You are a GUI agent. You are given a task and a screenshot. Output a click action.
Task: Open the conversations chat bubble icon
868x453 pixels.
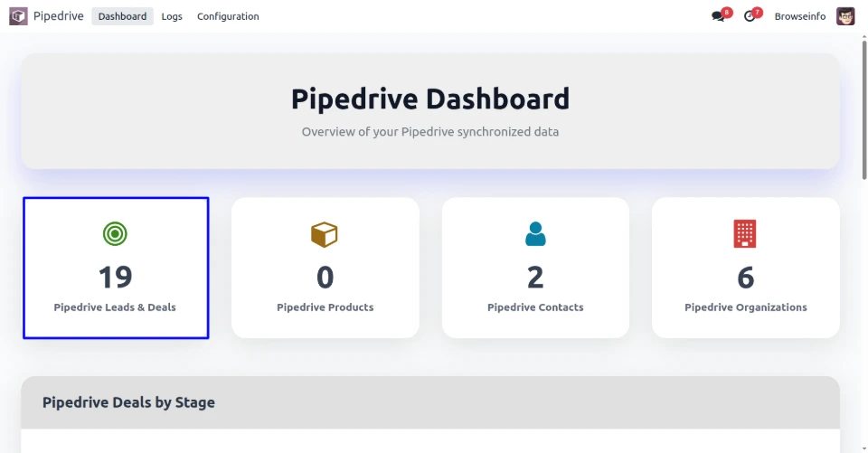718,16
